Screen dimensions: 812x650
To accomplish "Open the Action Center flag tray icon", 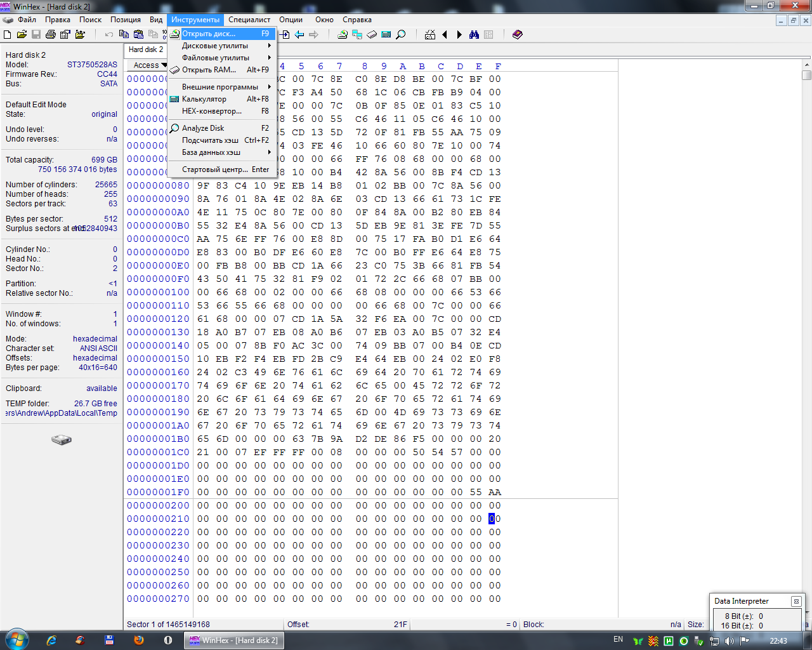I will [745, 641].
